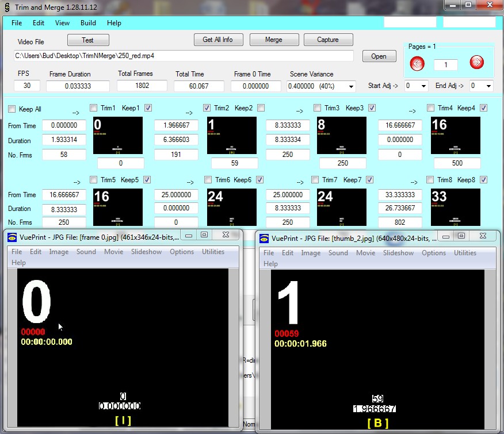This screenshot has height=434, width=504.
Task: Click the Trim and Merge title bar icon
Action: [7, 7]
